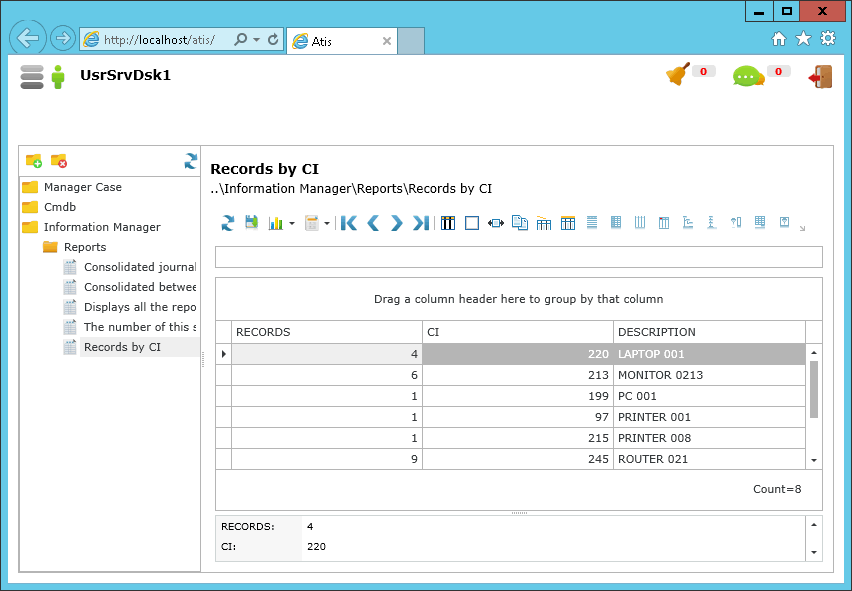Open a new browser tab

[x=411, y=41]
